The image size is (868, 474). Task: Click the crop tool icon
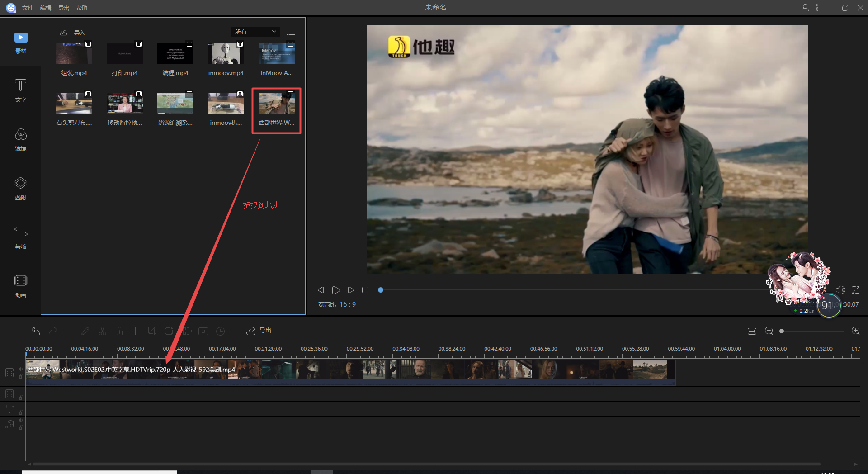pyautogui.click(x=151, y=331)
